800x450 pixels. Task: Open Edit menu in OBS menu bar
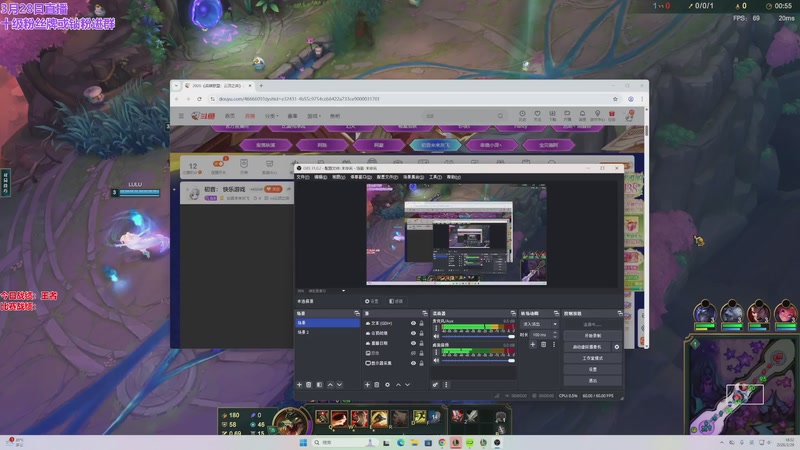tap(320, 177)
